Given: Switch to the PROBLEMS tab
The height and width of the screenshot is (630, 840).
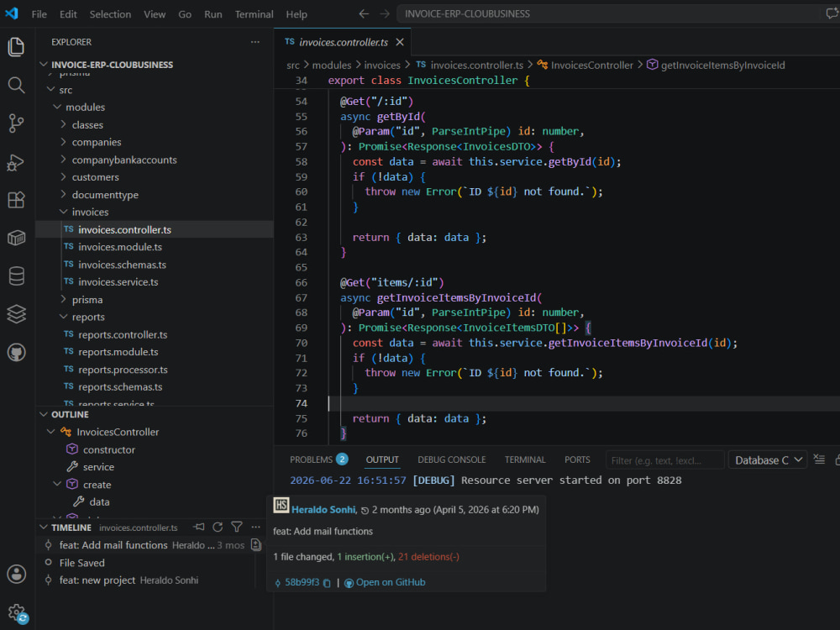Looking at the screenshot, I should (x=318, y=459).
